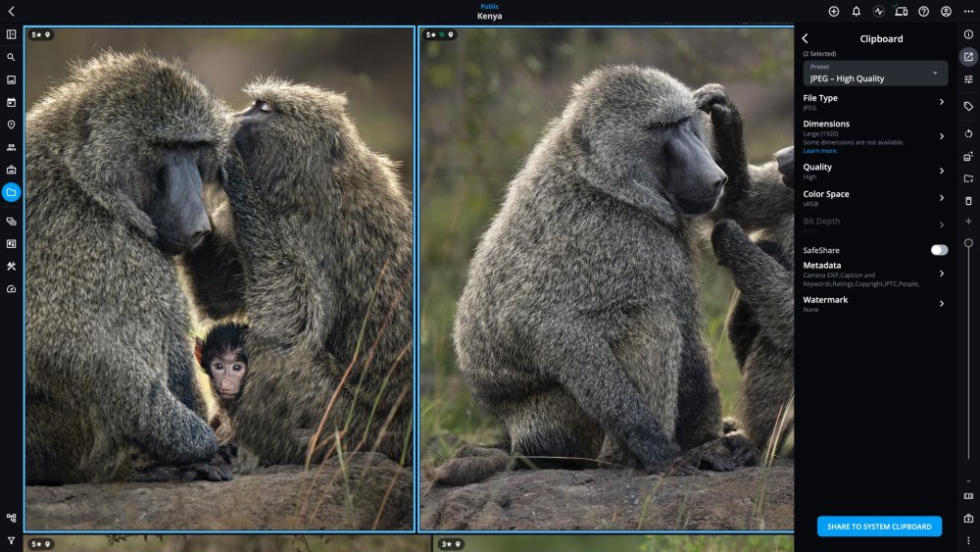Open the filter funnel icon
The width and height of the screenshot is (980, 552).
(x=11, y=540)
